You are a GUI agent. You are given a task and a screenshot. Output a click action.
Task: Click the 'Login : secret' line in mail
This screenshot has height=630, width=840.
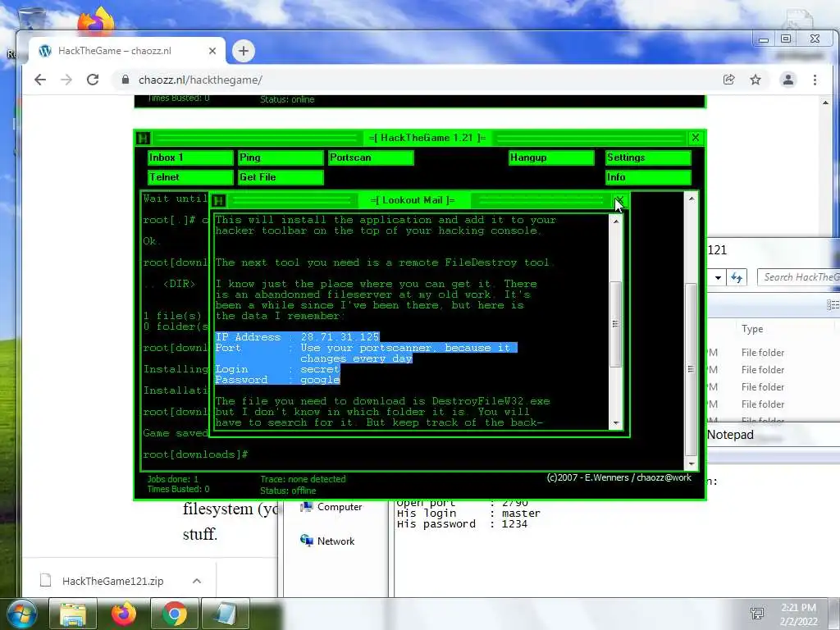click(x=277, y=369)
